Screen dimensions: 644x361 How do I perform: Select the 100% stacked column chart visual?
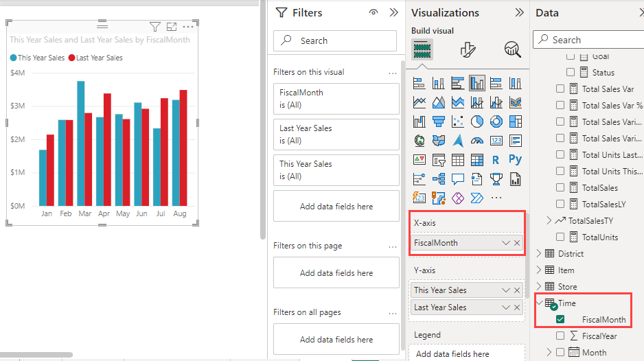(x=516, y=83)
